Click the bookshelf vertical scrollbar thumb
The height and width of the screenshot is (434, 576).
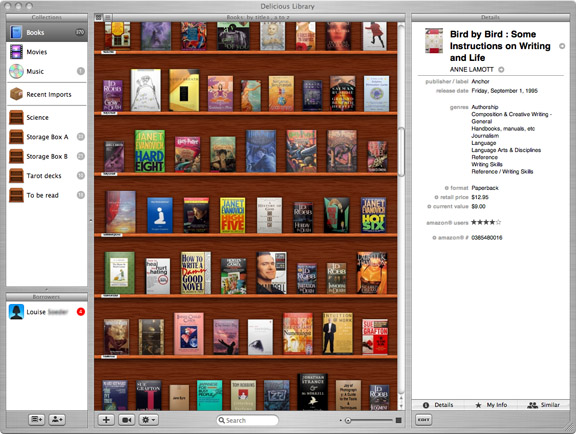[401, 152]
